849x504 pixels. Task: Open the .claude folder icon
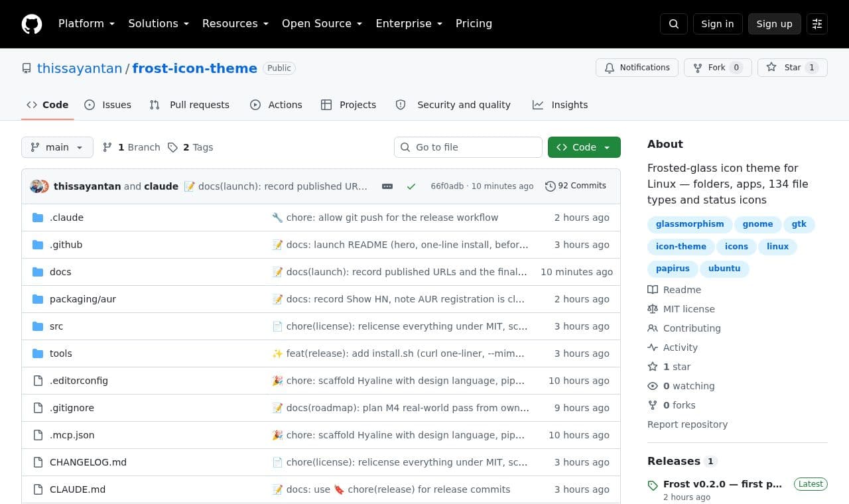point(38,218)
